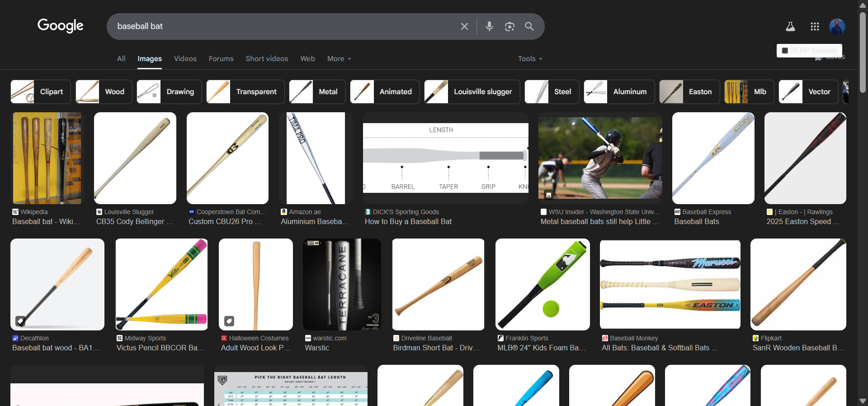868x406 pixels.
Task: Open Baseball Monkey Marucci Easton bats image
Action: point(670,284)
